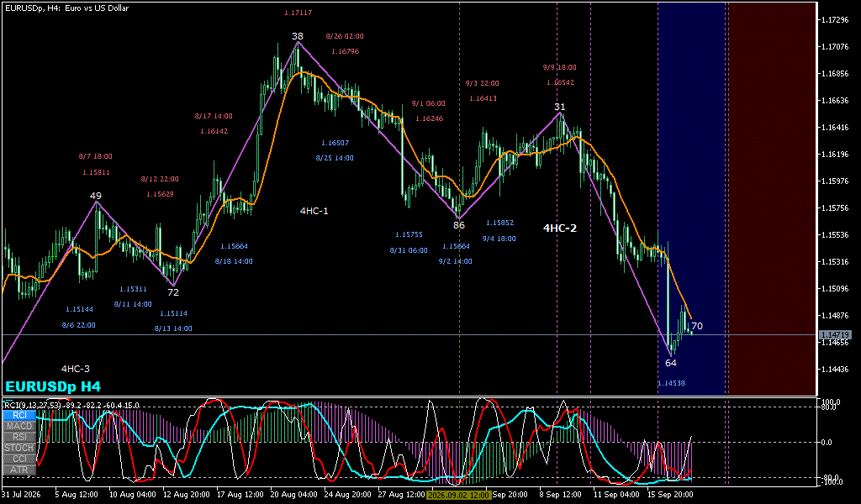Click the 1.17117 high price label
This screenshot has width=861, height=504.
(x=298, y=12)
